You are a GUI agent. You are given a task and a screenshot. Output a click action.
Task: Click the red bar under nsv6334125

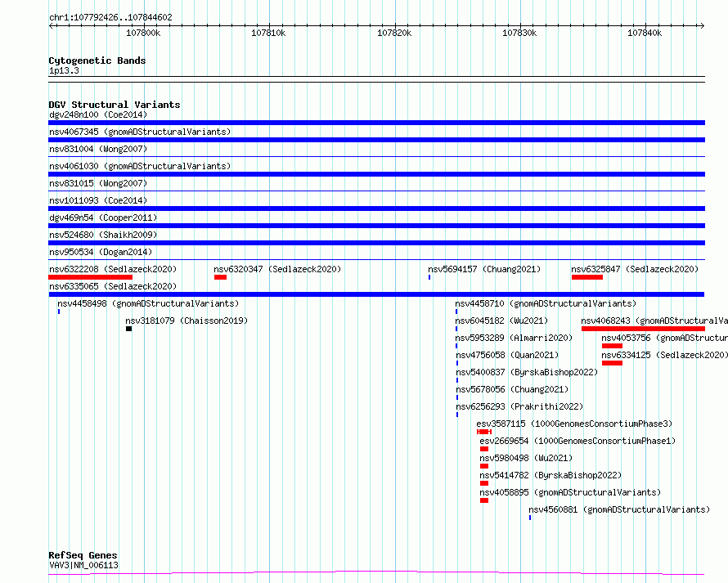pos(612,363)
